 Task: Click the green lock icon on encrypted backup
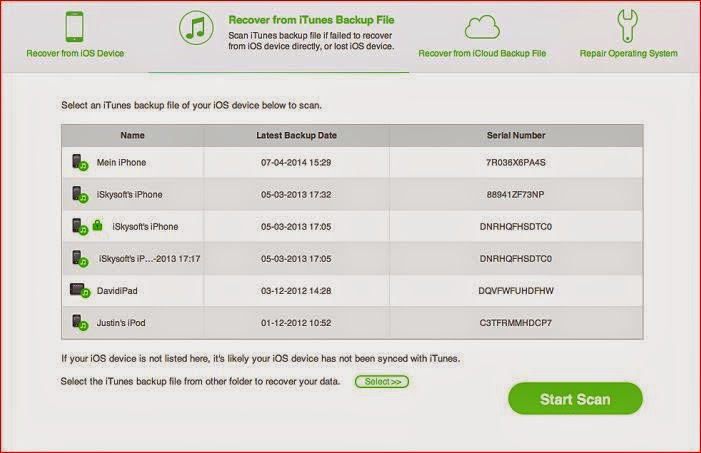pos(97,225)
